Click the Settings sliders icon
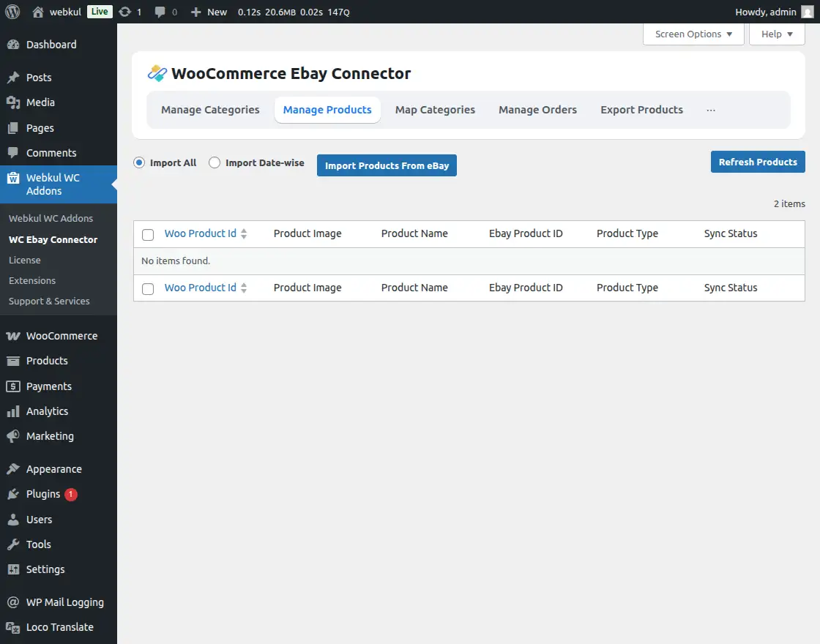The height and width of the screenshot is (644, 820). click(13, 569)
